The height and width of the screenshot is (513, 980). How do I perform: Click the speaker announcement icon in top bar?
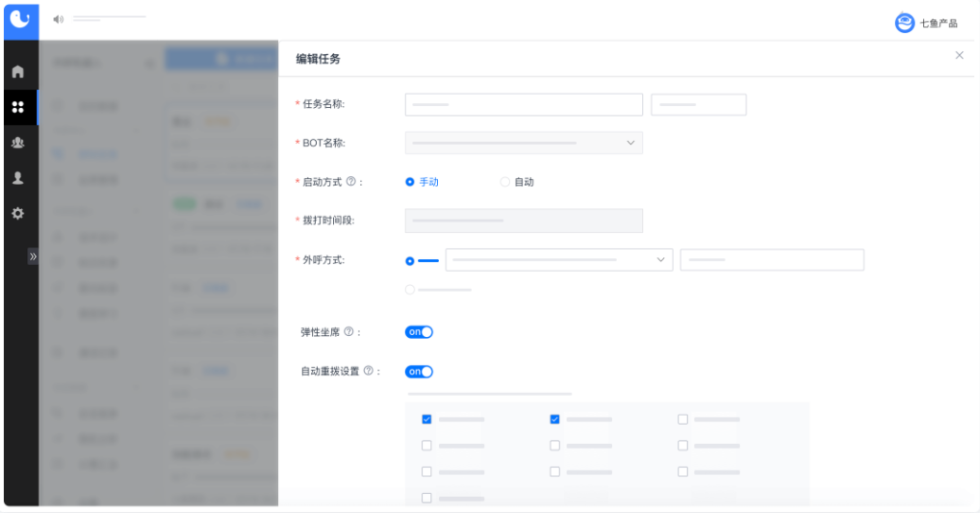[x=59, y=19]
